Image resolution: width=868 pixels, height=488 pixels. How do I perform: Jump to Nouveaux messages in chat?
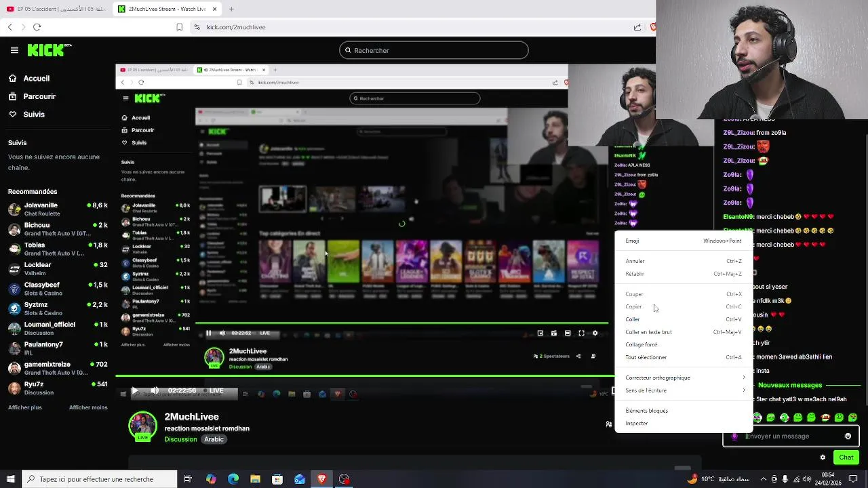pos(789,385)
